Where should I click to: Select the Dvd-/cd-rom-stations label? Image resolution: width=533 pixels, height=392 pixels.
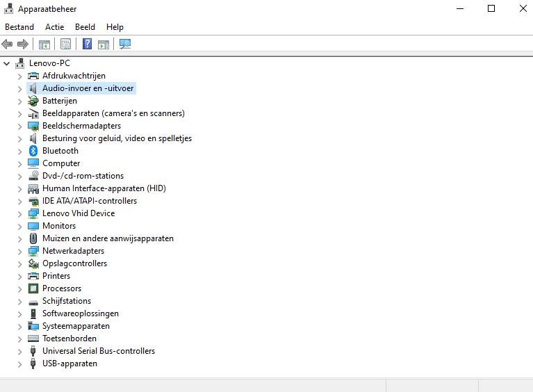tap(83, 176)
